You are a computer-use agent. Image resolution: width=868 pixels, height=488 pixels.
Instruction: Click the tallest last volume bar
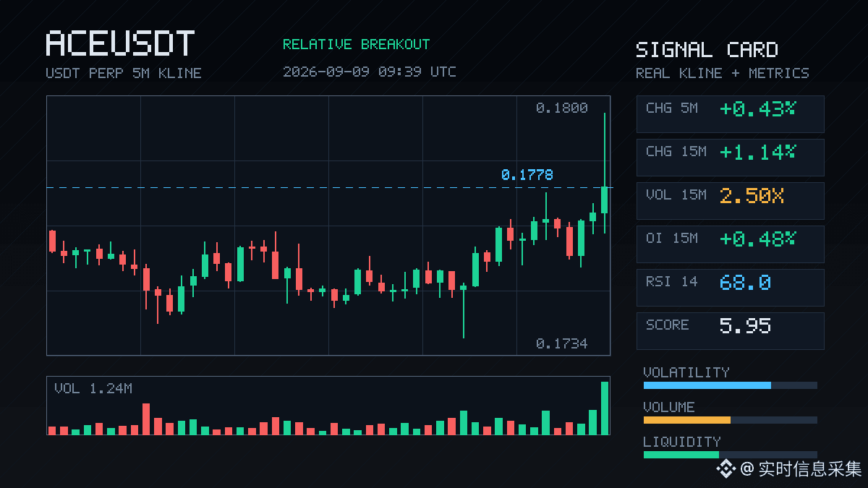coord(605,408)
